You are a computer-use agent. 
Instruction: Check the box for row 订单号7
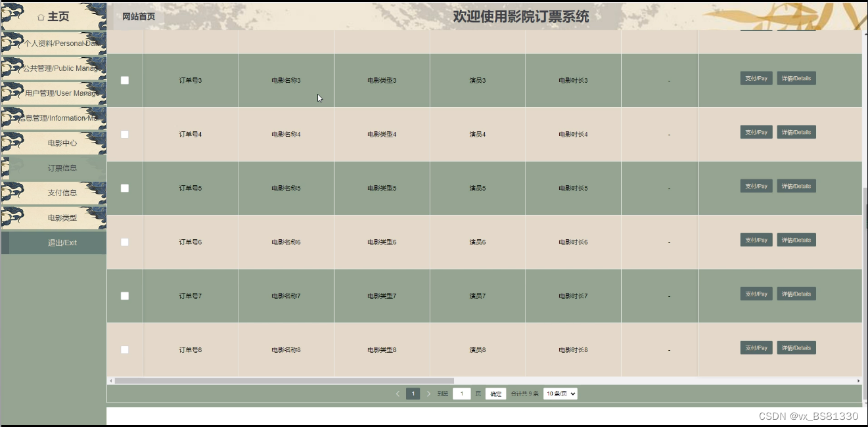point(125,296)
